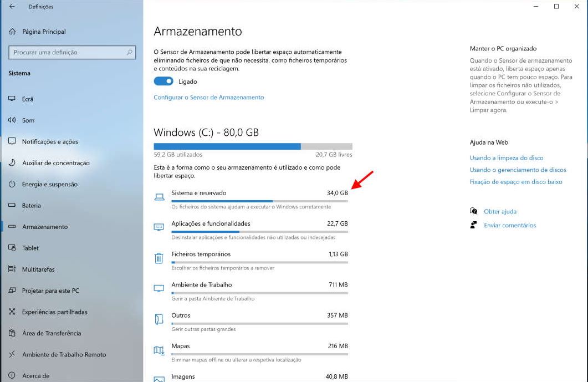The height and width of the screenshot is (382, 588).
Task: Click the Energia e suspensão power icon
Action: click(x=12, y=184)
